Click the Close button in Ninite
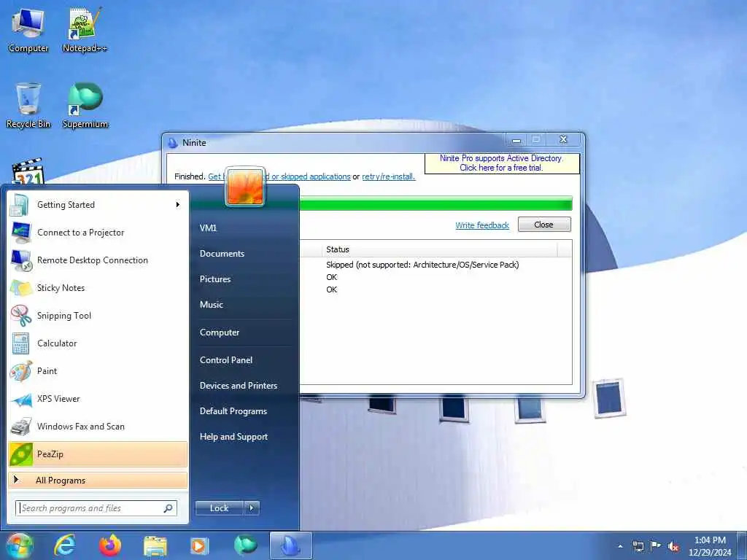Screen dimensions: 747x560 tap(544, 225)
